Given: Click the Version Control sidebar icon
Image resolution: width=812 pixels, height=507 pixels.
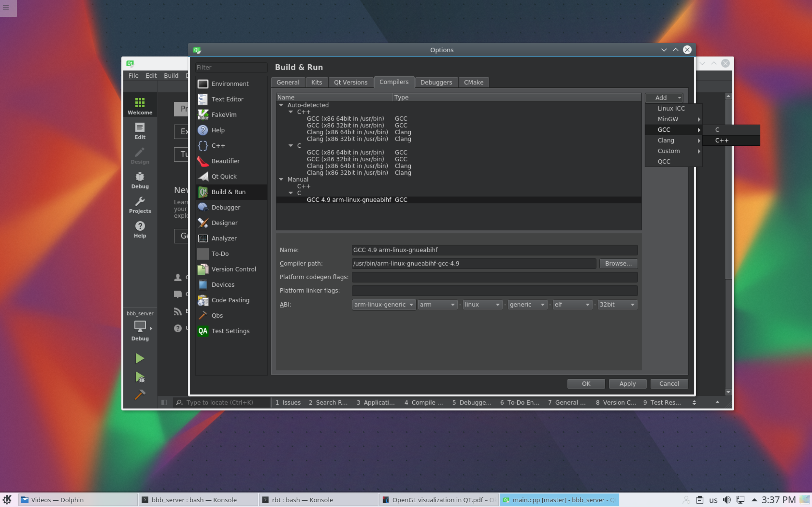Looking at the screenshot, I should (x=203, y=269).
